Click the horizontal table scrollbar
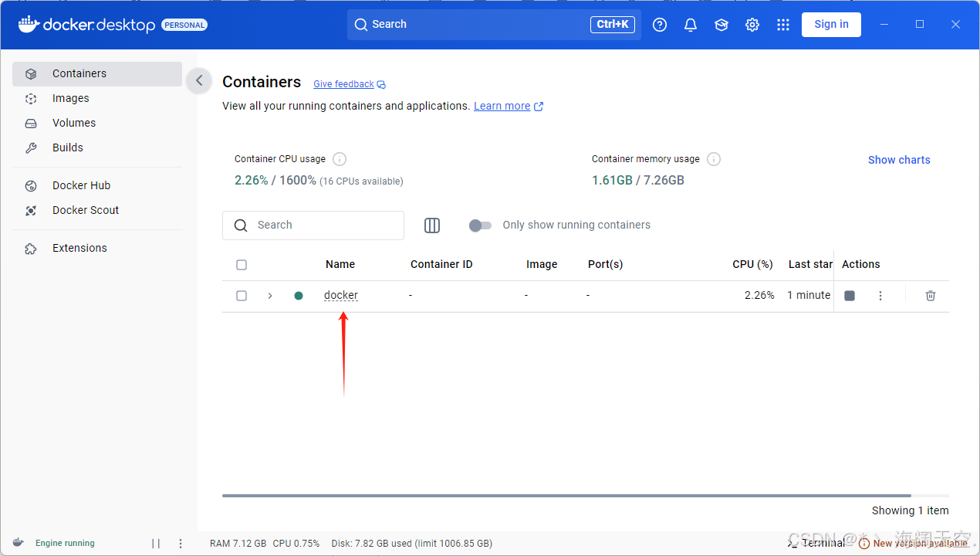Viewport: 980px width, 556px height. coord(566,496)
